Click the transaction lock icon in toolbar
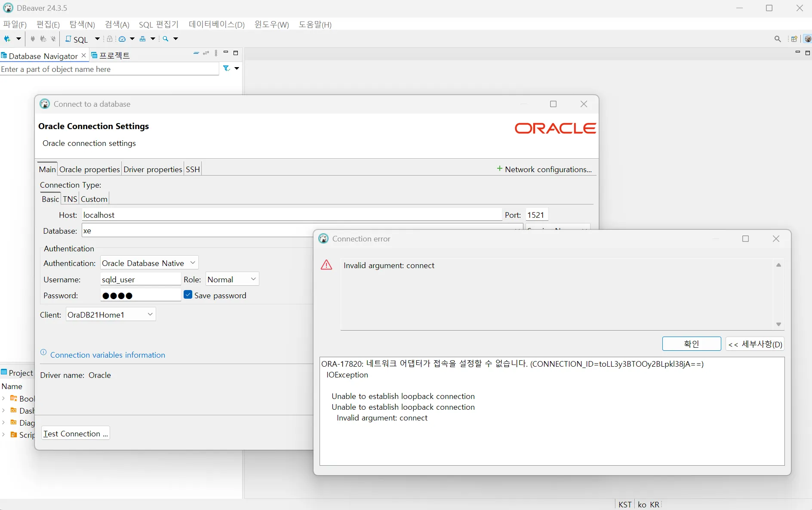This screenshot has width=812, height=510. point(110,39)
